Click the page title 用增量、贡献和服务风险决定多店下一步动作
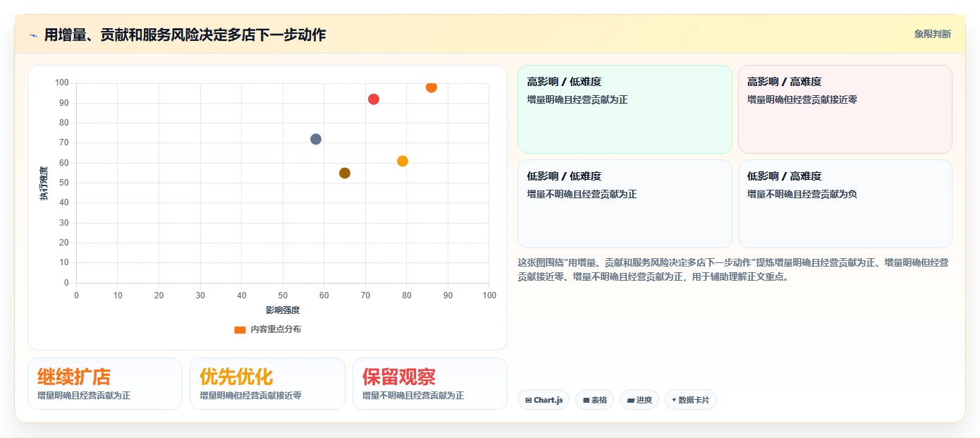The height and width of the screenshot is (438, 980). click(185, 35)
